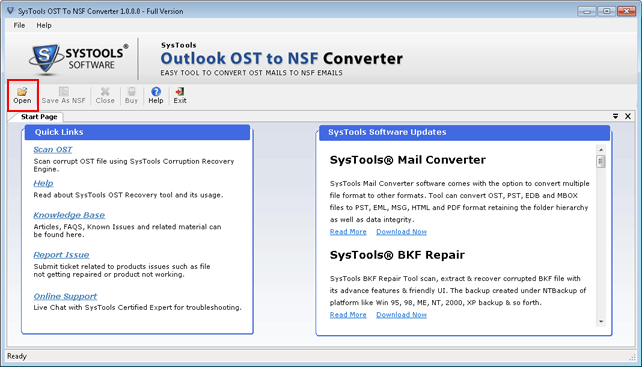
Task: Open the Report Issue link
Action: 61,255
